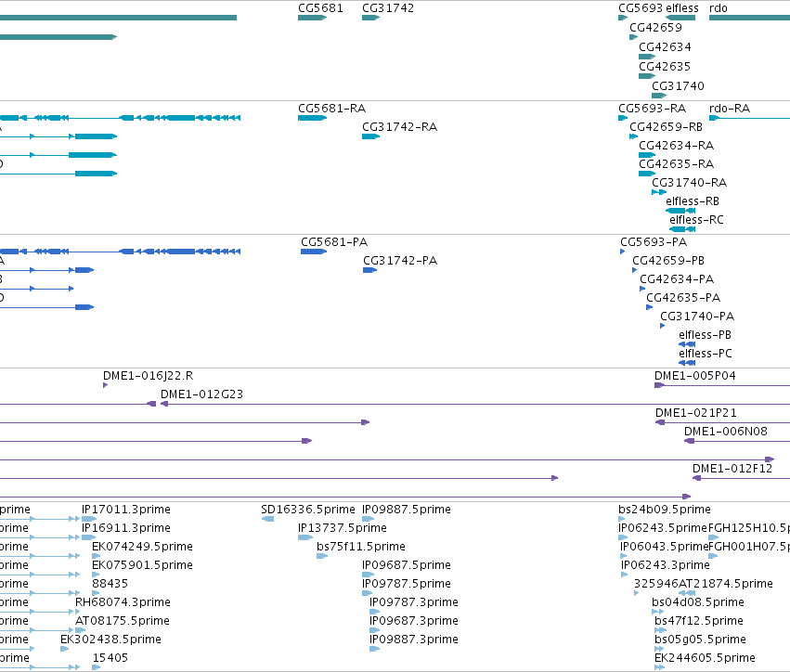Viewport: 790px width, 672px height.
Task: Select BAC clone DME1-005P04
Action: point(722,385)
